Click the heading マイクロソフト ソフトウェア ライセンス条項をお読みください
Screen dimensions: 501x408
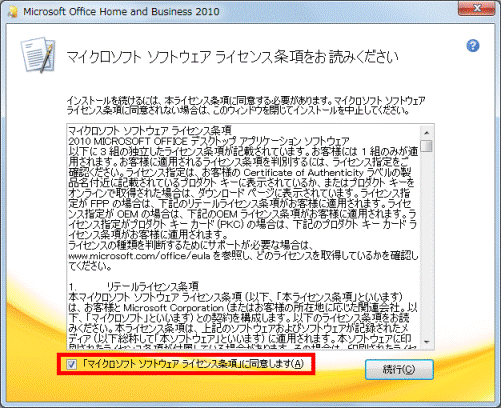pyautogui.click(x=232, y=57)
